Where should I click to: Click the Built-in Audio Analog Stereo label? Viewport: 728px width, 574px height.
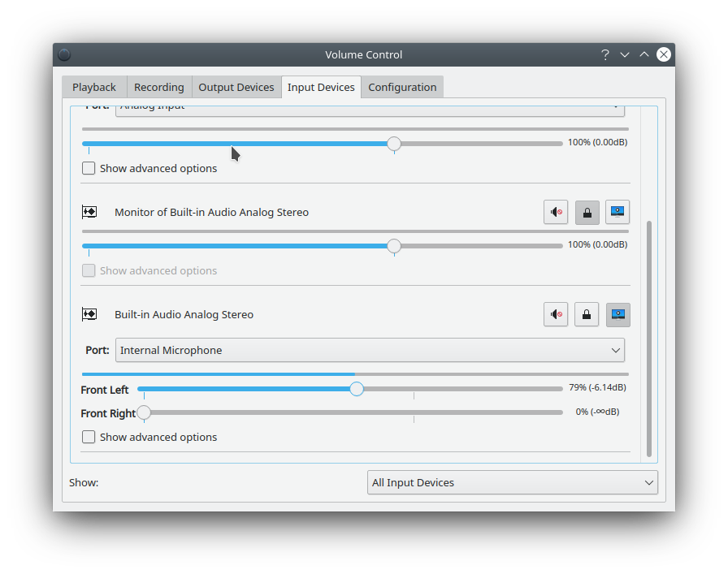coord(184,314)
